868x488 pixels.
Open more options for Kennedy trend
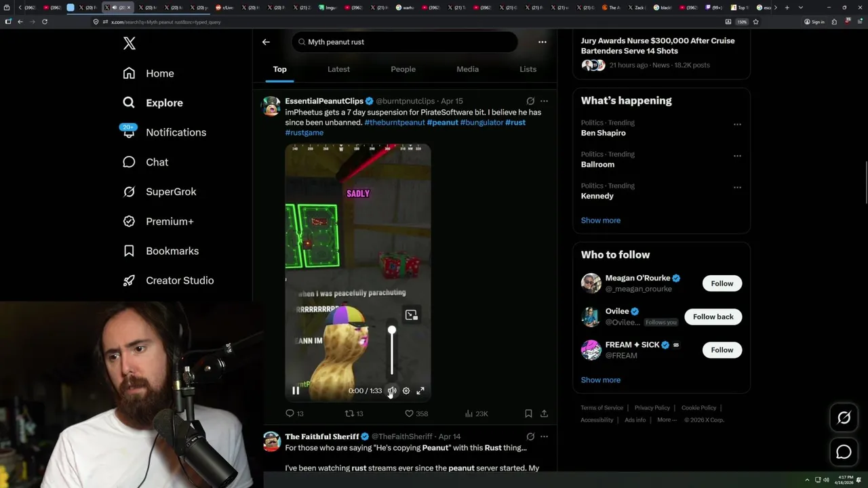[737, 187]
